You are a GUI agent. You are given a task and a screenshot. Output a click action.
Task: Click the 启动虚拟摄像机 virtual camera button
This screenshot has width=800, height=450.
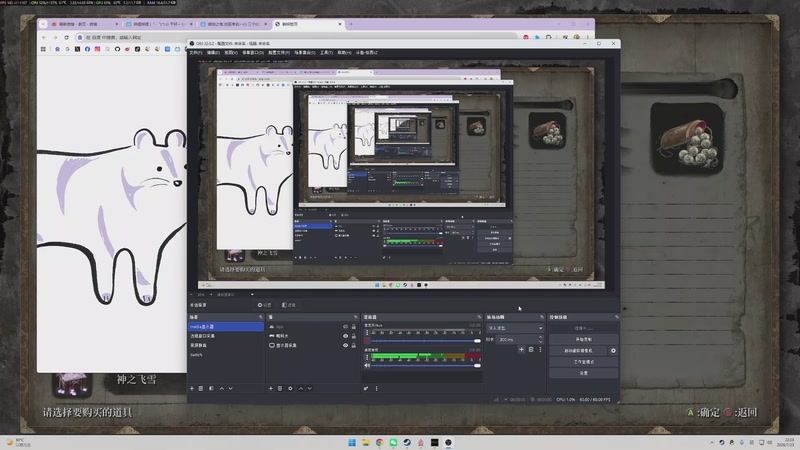(579, 351)
